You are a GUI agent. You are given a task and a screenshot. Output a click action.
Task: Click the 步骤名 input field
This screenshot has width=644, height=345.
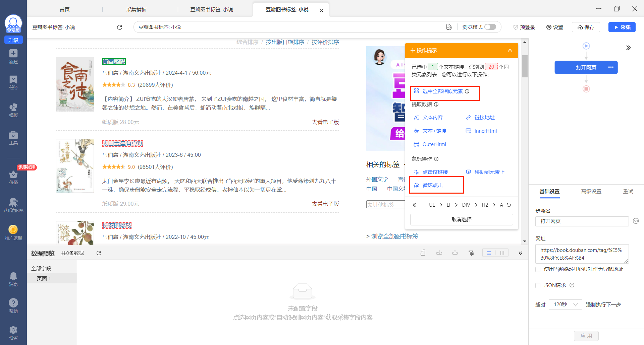(582, 221)
